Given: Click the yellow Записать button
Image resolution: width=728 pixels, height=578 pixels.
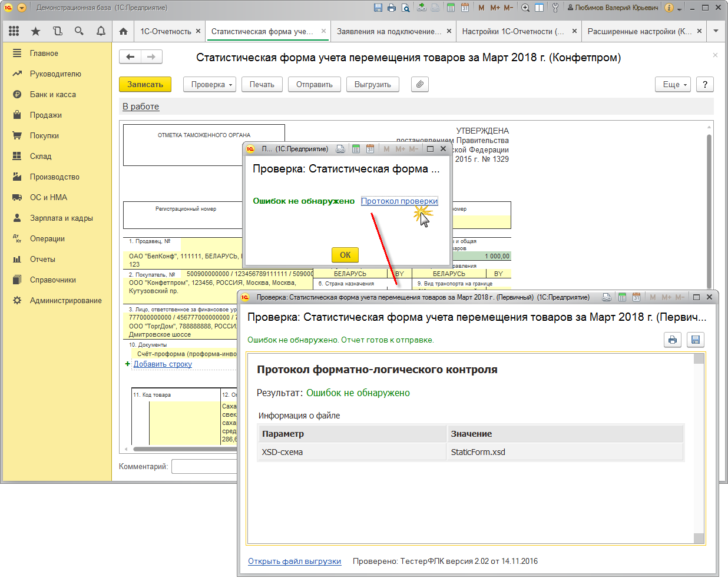Looking at the screenshot, I should (x=145, y=84).
